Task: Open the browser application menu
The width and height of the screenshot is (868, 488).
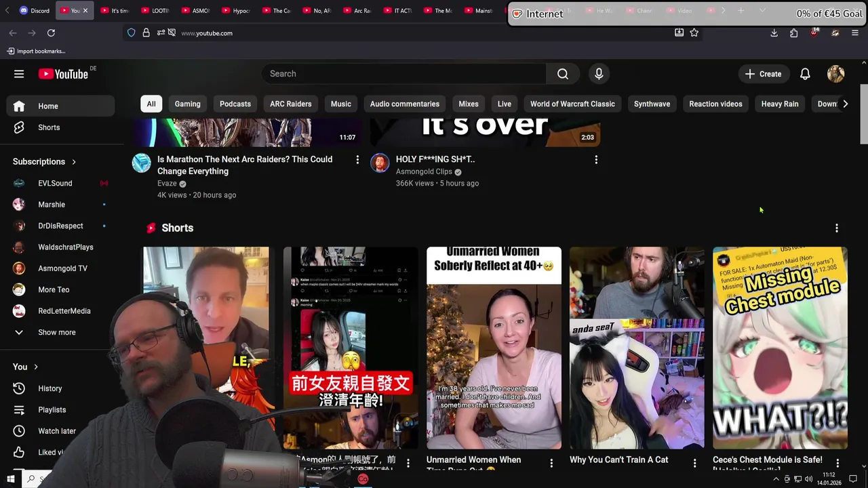Action: coord(855,33)
